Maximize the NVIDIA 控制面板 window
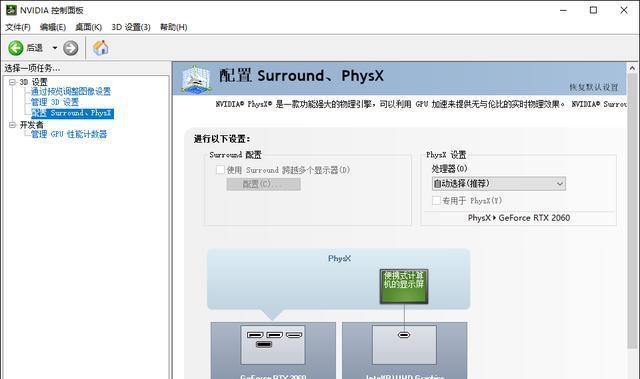The width and height of the screenshot is (640, 379). click(593, 11)
